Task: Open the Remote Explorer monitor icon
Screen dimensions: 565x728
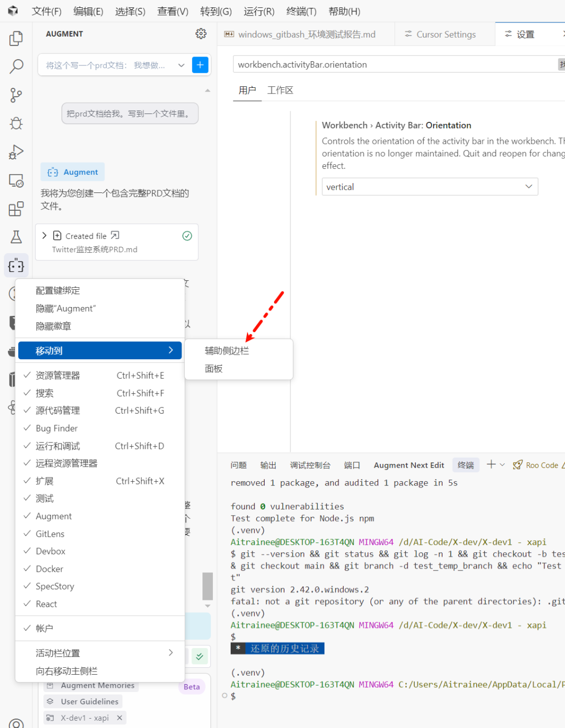Action: [x=16, y=180]
